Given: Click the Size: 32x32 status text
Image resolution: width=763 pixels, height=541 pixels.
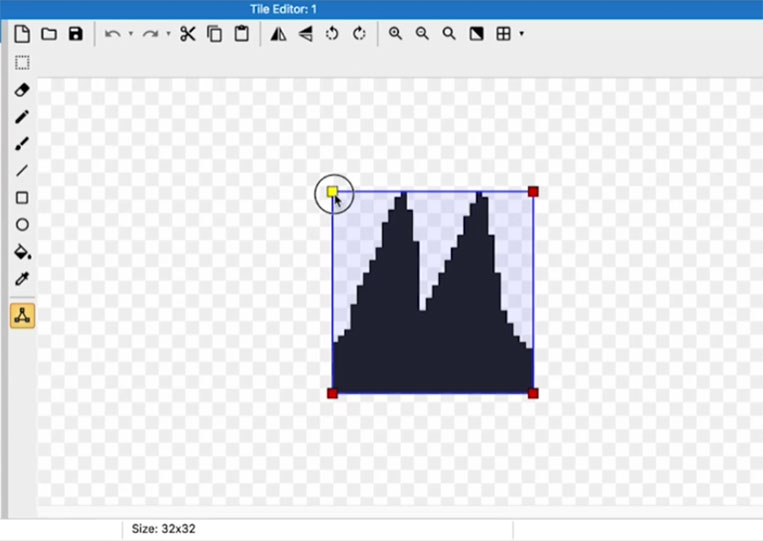Looking at the screenshot, I should click(x=164, y=529).
